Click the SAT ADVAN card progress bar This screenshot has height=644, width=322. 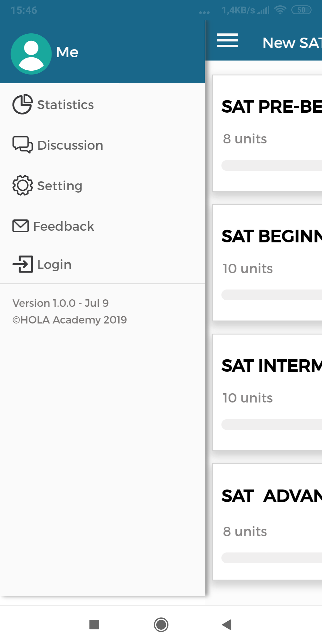coord(271,558)
